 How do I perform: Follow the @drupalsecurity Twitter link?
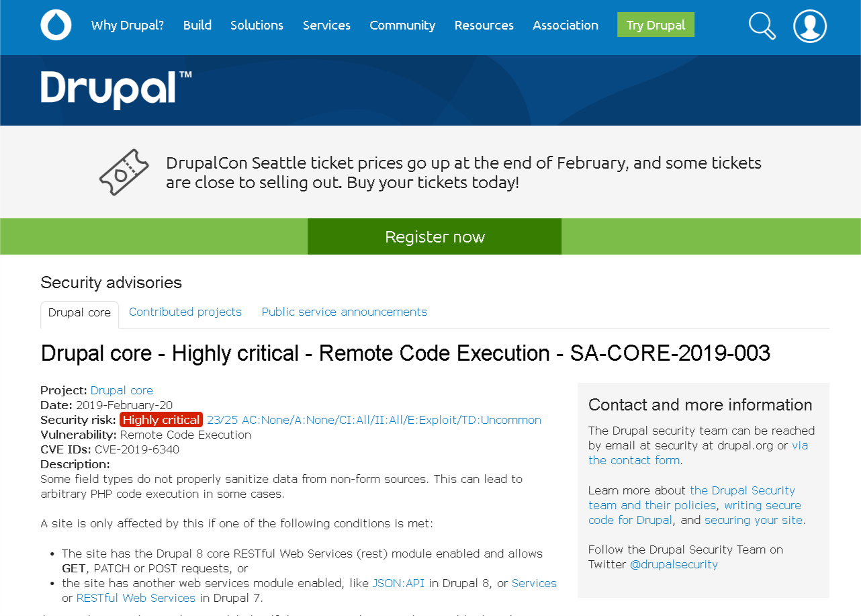tap(674, 564)
